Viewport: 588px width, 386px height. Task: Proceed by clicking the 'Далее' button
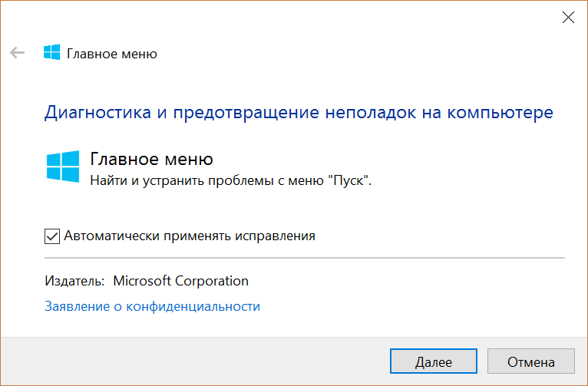tap(434, 361)
